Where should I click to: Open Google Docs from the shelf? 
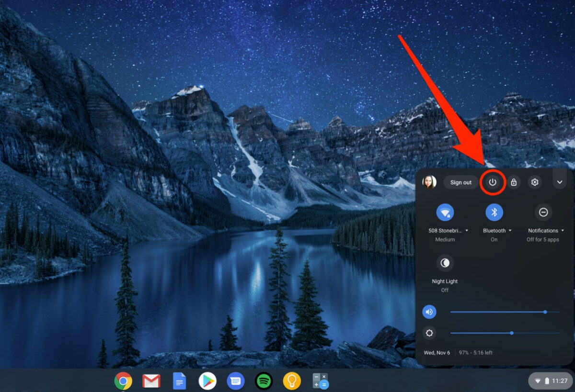tap(179, 381)
